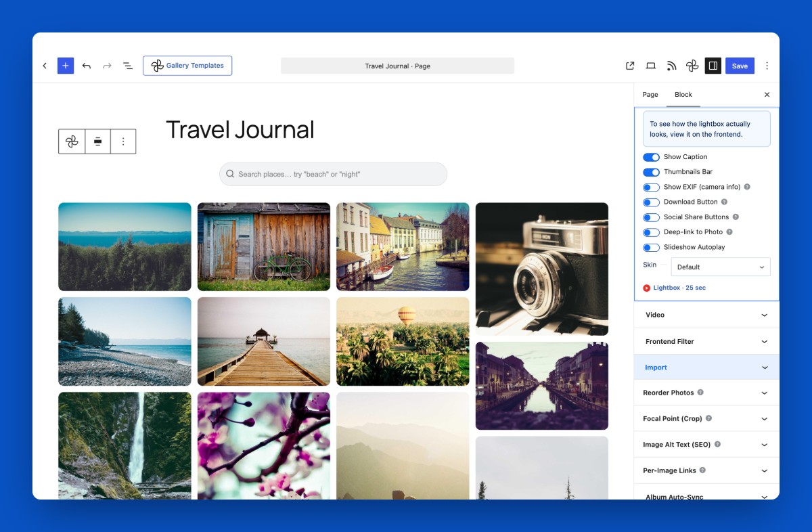This screenshot has width=812, height=532.
Task: Undo the last change
Action: [87, 66]
